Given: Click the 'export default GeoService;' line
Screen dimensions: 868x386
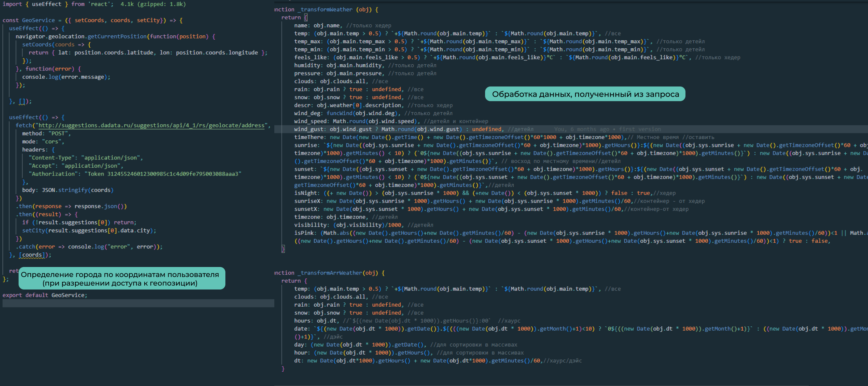Looking at the screenshot, I should tap(45, 295).
